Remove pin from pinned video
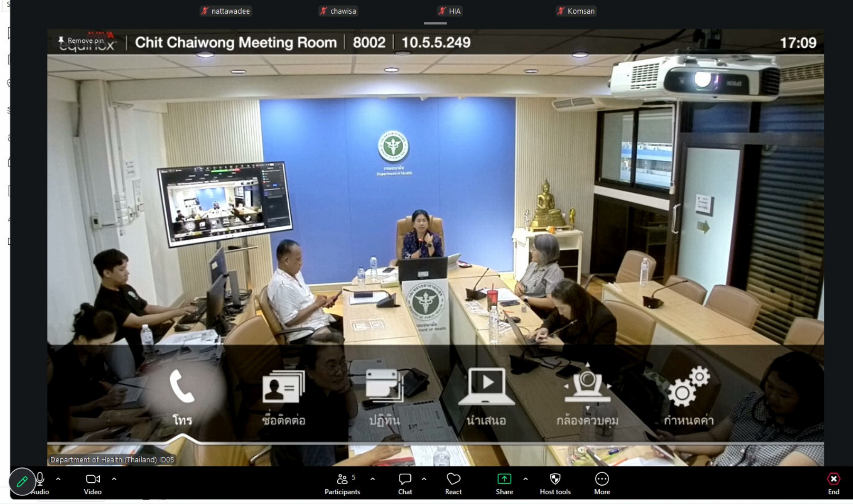853x504 pixels. 81,41
